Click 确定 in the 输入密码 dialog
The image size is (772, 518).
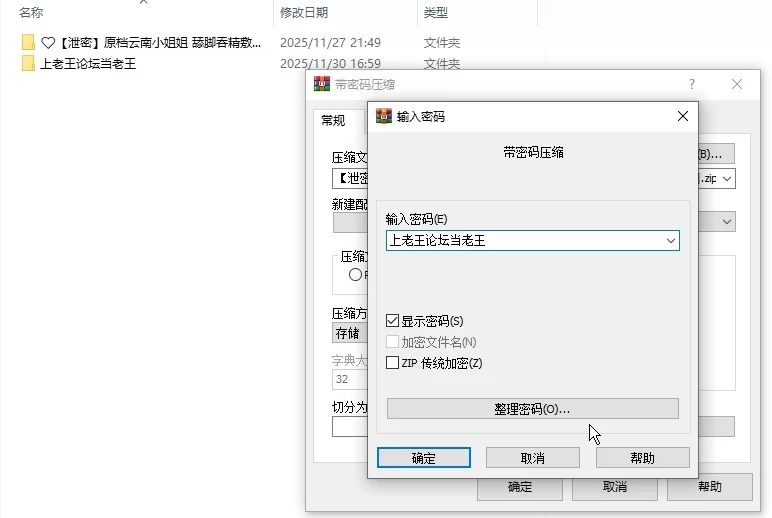[x=424, y=458]
